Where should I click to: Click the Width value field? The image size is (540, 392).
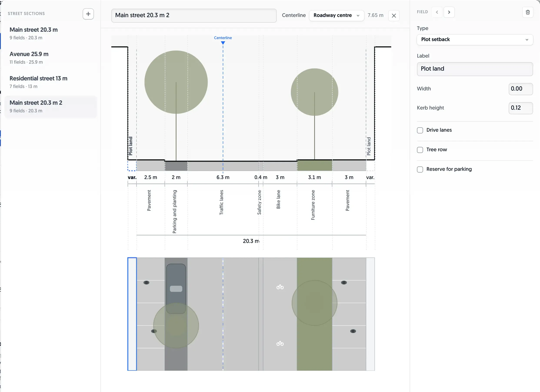pos(521,89)
